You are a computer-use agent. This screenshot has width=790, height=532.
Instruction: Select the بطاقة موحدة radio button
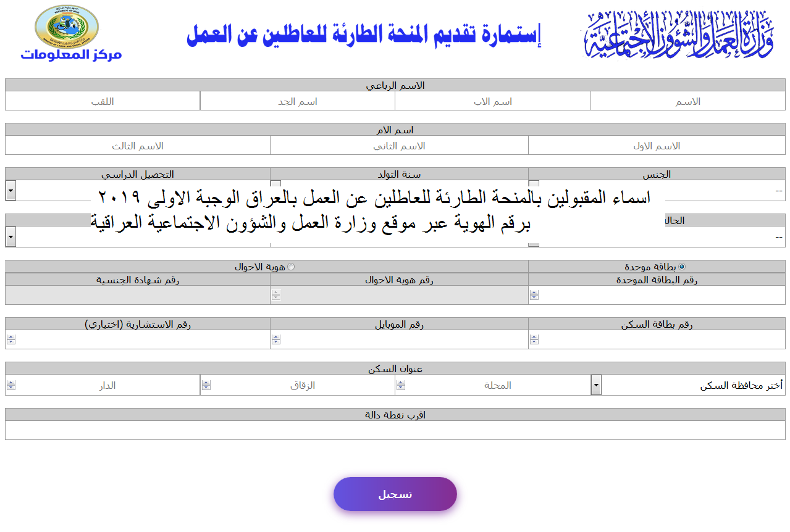pyautogui.click(x=681, y=266)
